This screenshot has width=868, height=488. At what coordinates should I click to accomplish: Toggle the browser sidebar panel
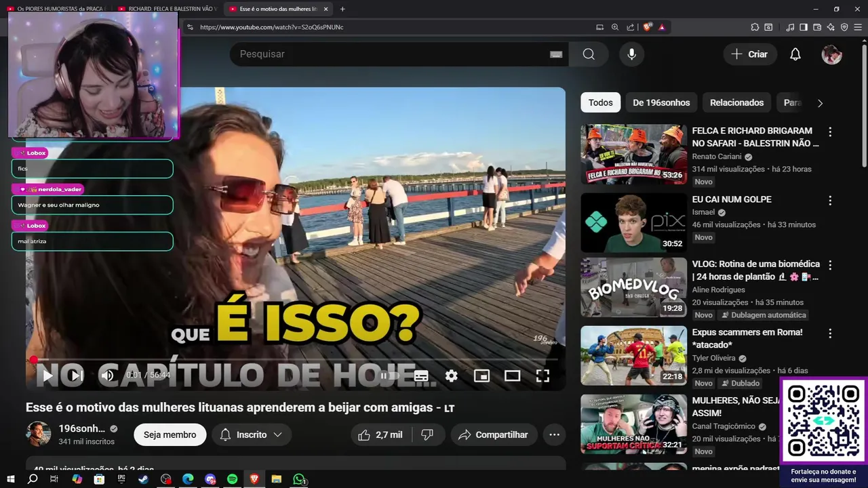tap(804, 27)
